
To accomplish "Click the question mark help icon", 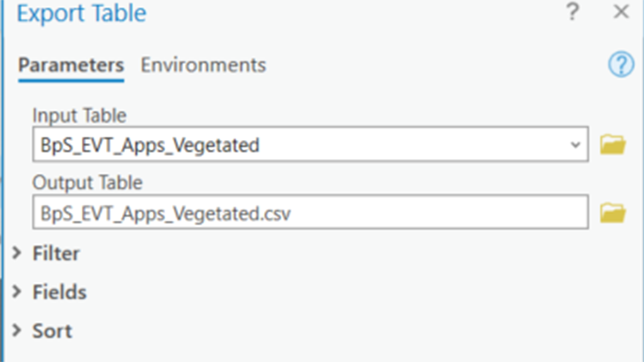I will (x=572, y=13).
